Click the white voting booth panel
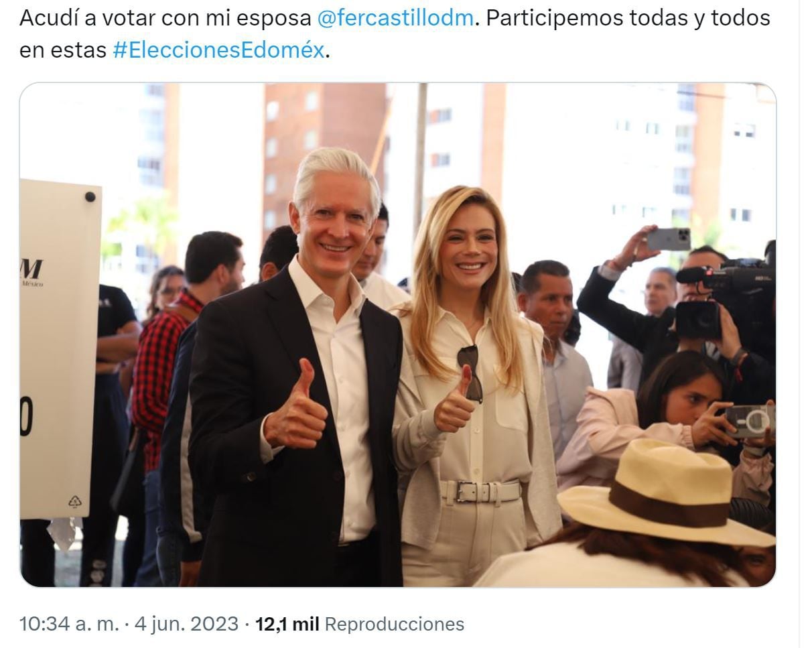This screenshot has width=812, height=648. click(x=60, y=350)
